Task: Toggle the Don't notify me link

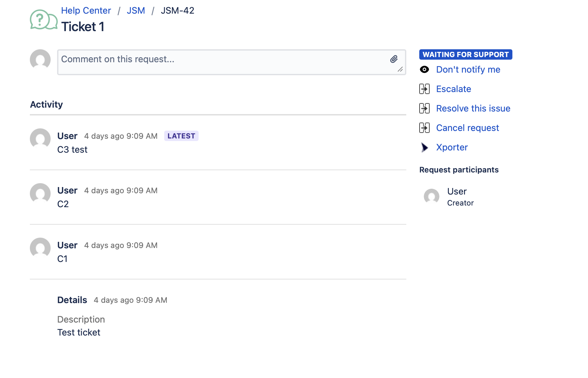Action: point(468,70)
